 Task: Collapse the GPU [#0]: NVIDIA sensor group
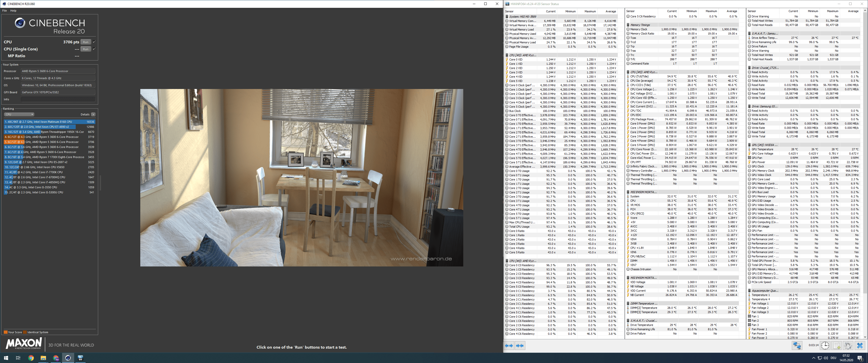749,145
